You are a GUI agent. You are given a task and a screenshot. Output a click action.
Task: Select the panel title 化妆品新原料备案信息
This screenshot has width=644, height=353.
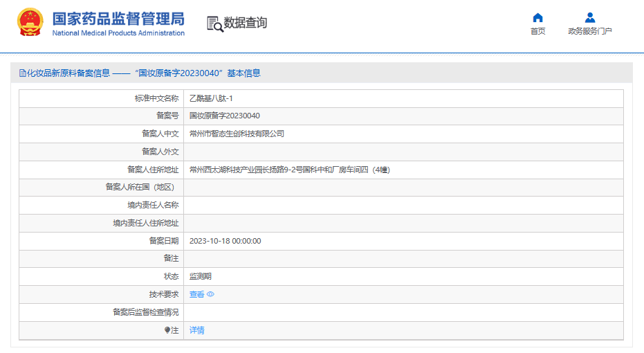pyautogui.click(x=68, y=73)
